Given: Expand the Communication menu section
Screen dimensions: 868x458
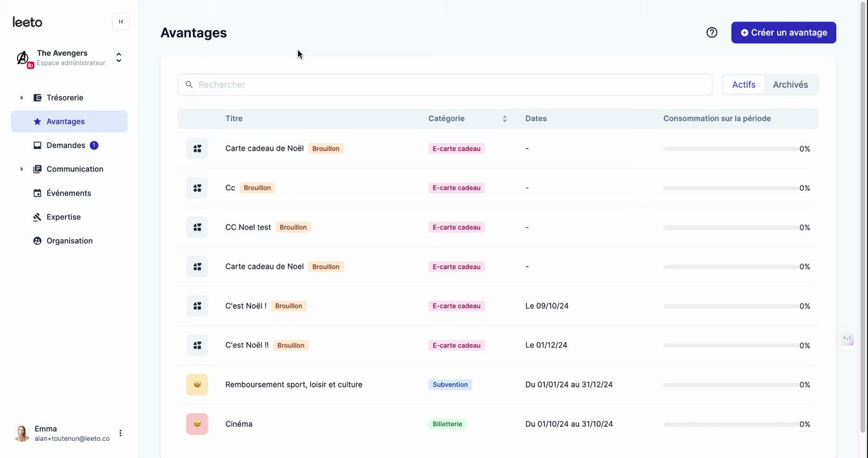Looking at the screenshot, I should [22, 169].
